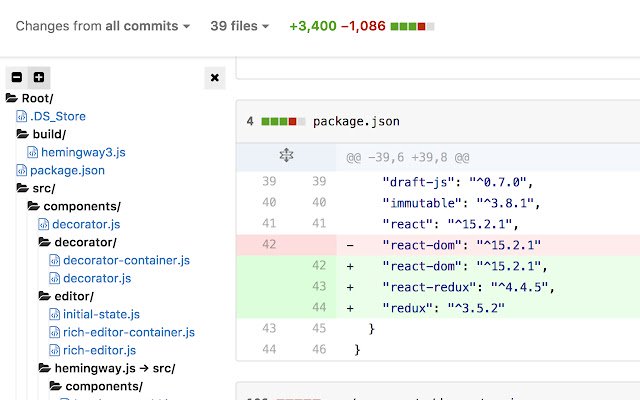Open decorator.js directly under components/
The height and width of the screenshot is (400, 640).
(x=86, y=224)
